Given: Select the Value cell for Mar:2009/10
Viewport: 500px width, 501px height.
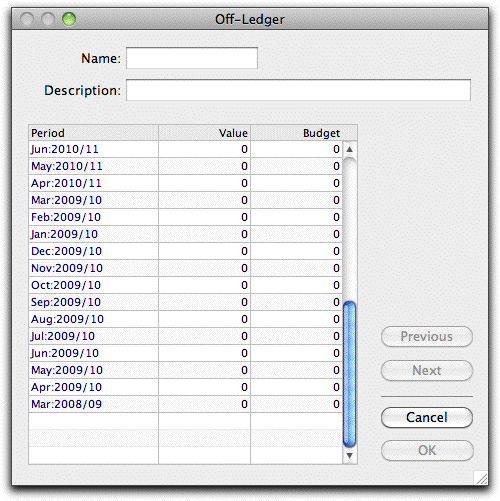Looking at the screenshot, I should point(204,200).
